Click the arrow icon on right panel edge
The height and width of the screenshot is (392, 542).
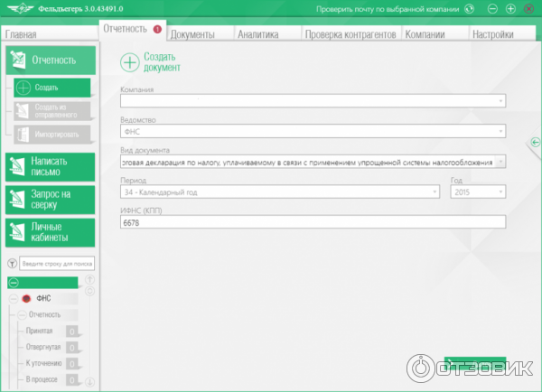[x=535, y=142]
